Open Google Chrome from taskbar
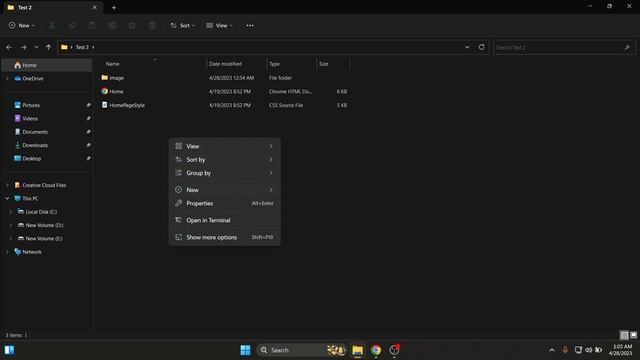The width and height of the screenshot is (640, 360). [376, 350]
